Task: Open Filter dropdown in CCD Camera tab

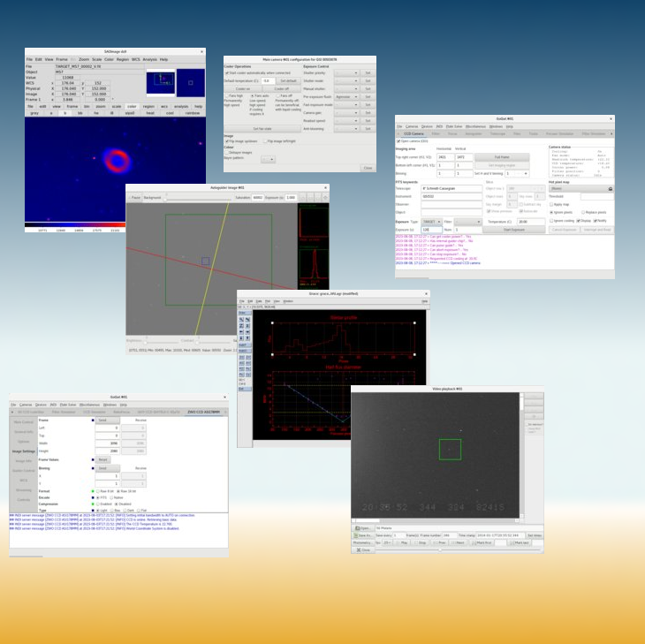Action: tap(467, 222)
